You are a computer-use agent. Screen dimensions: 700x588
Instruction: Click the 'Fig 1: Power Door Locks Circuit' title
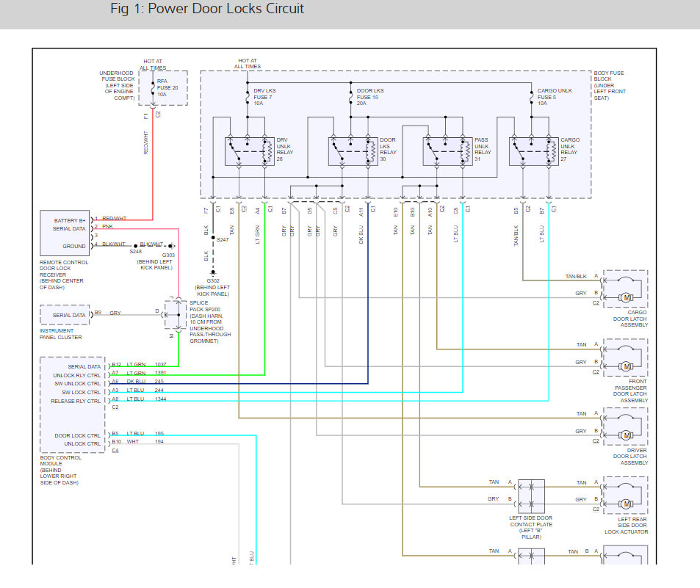206,9
